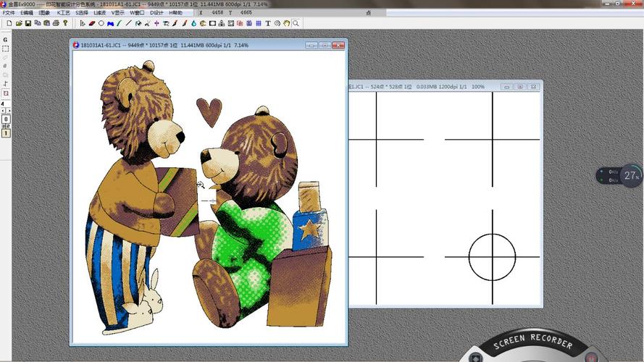Select the color box labeled 1
This screenshot has width=644, height=362.
tap(6, 133)
